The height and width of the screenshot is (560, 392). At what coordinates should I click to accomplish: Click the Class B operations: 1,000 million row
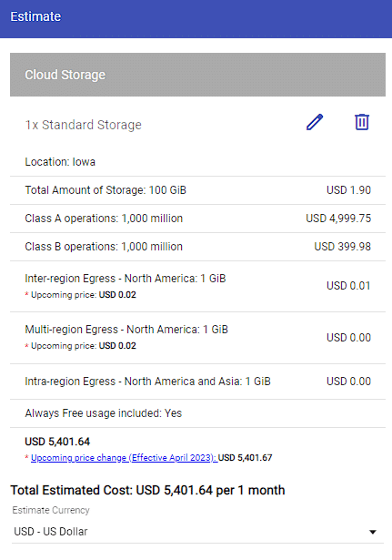[197, 247]
